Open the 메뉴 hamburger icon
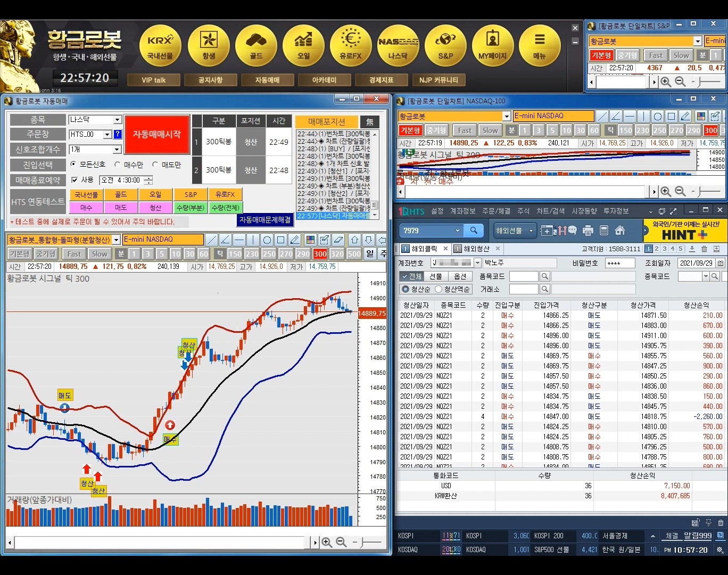The image size is (728, 575). (540, 46)
